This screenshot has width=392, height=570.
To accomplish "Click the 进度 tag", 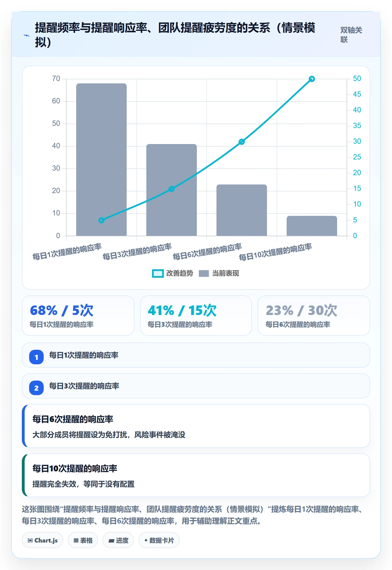I will point(118,540).
